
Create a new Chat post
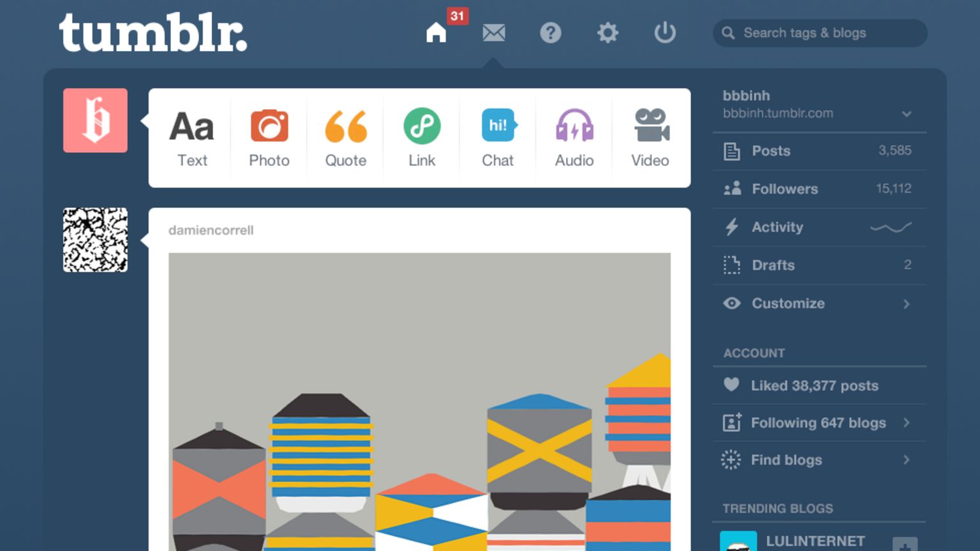point(498,138)
